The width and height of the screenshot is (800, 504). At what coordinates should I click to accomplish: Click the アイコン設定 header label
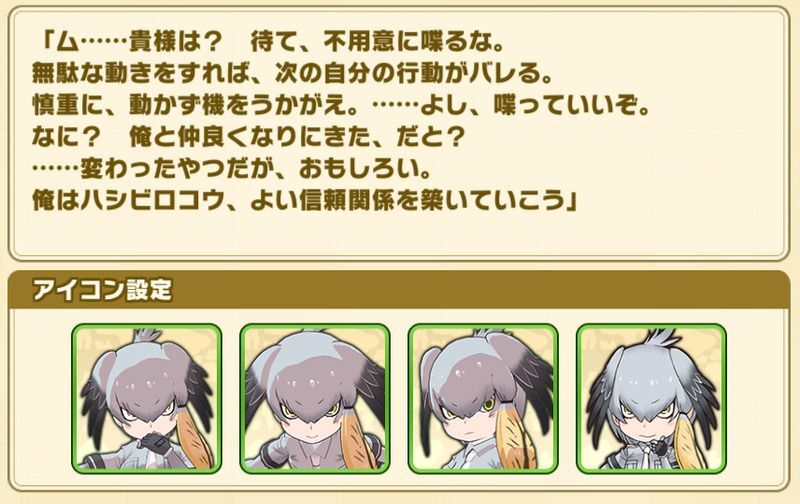[x=102, y=290]
